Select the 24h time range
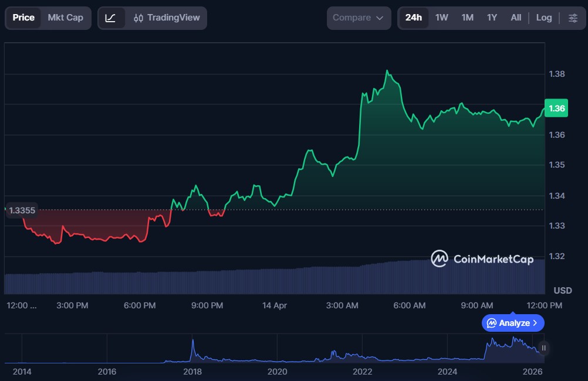The width and height of the screenshot is (588, 381). (x=413, y=18)
